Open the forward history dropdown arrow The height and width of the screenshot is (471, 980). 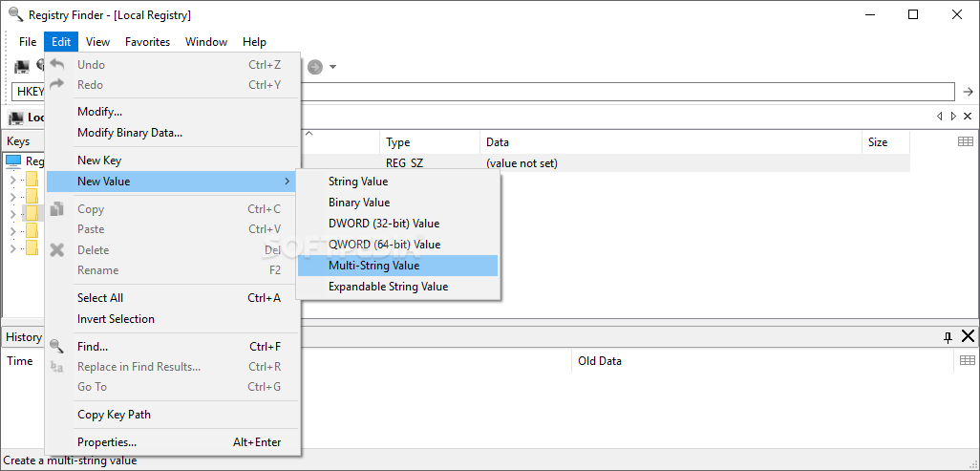point(333,67)
